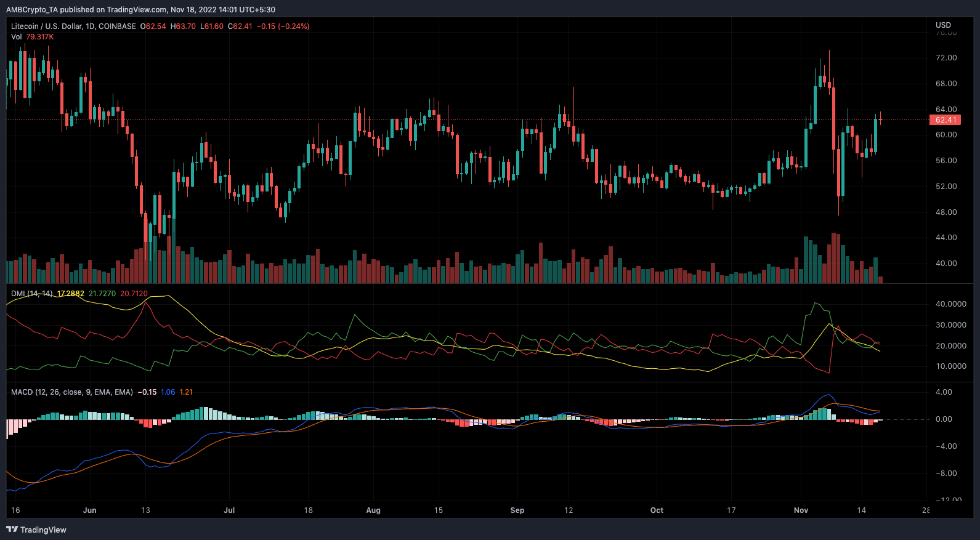Click the AMBCrypto_TA published header text
This screenshot has height=540, width=980.
click(x=140, y=10)
